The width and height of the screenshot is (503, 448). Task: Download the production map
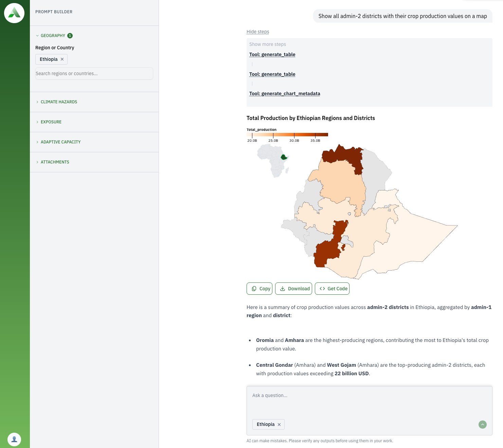click(293, 289)
